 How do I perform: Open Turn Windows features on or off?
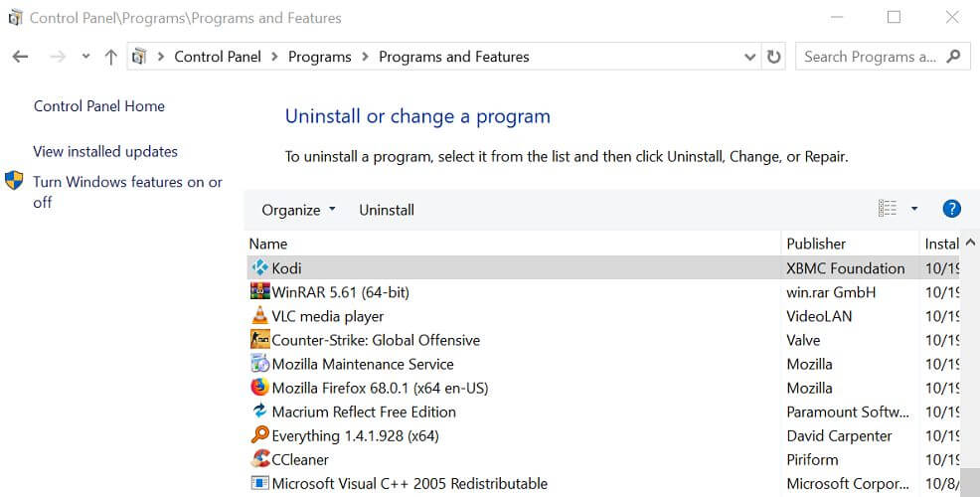[127, 192]
